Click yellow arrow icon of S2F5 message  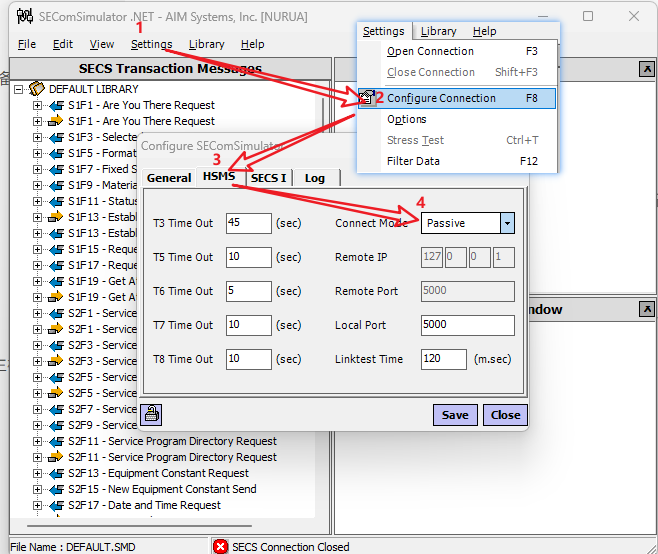[56, 393]
